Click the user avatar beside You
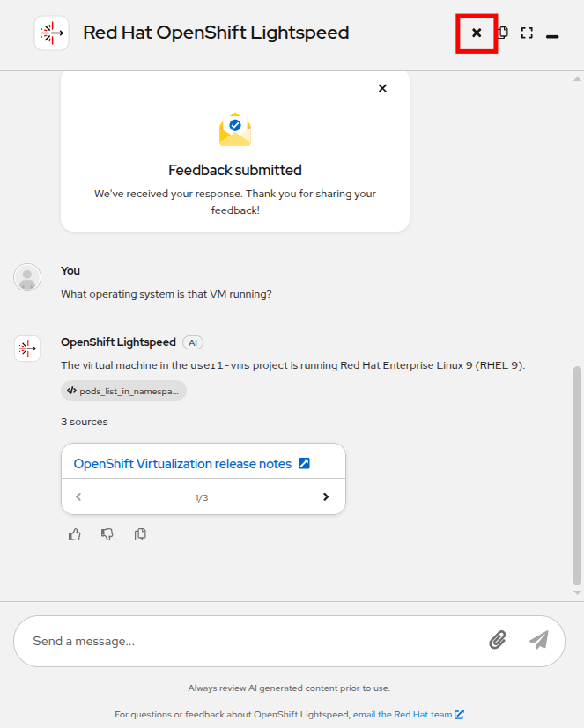 click(x=28, y=277)
